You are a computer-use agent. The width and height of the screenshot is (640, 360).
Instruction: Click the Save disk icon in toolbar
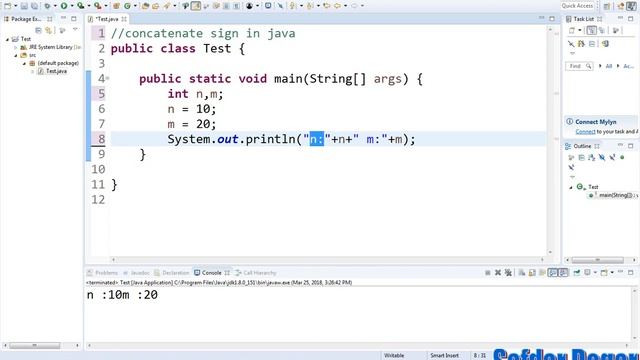tap(24, 6)
